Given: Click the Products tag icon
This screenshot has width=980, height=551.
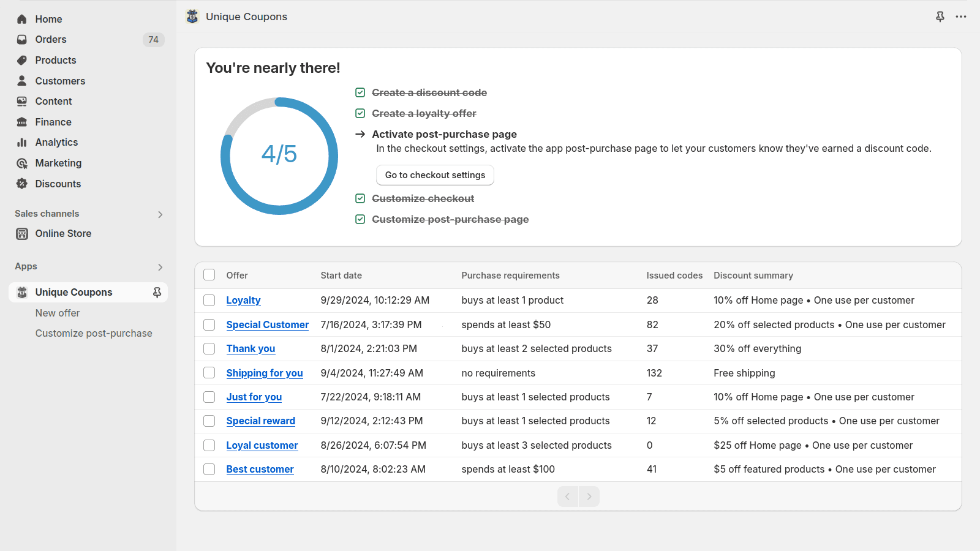Looking at the screenshot, I should pos(22,60).
